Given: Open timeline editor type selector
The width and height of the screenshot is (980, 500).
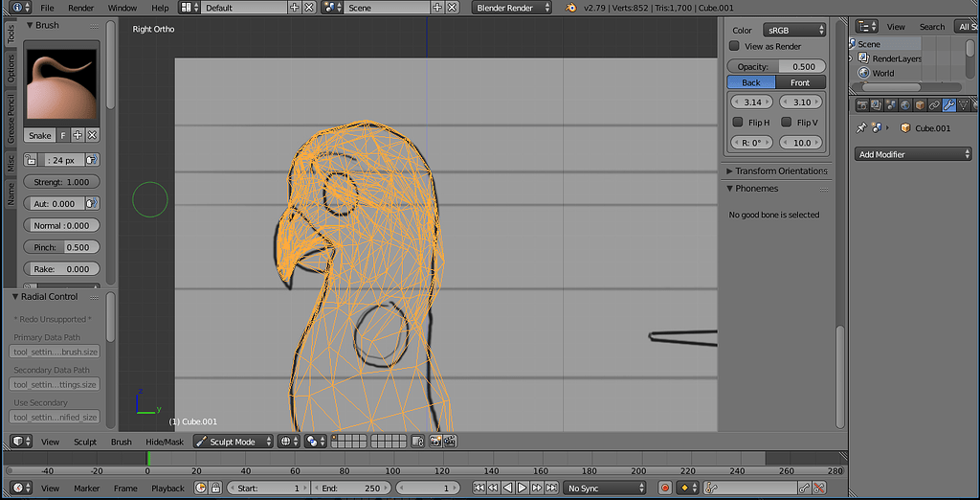Looking at the screenshot, I should [22, 488].
